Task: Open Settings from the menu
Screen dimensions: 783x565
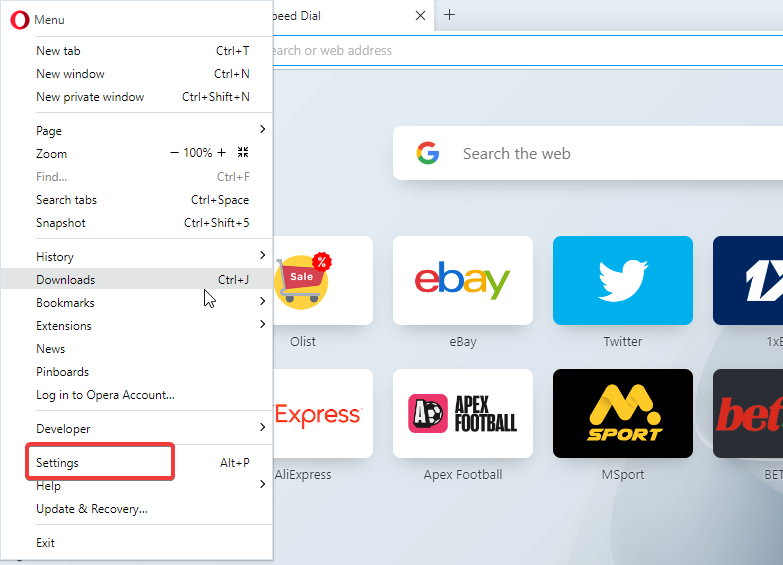Action: (137, 463)
